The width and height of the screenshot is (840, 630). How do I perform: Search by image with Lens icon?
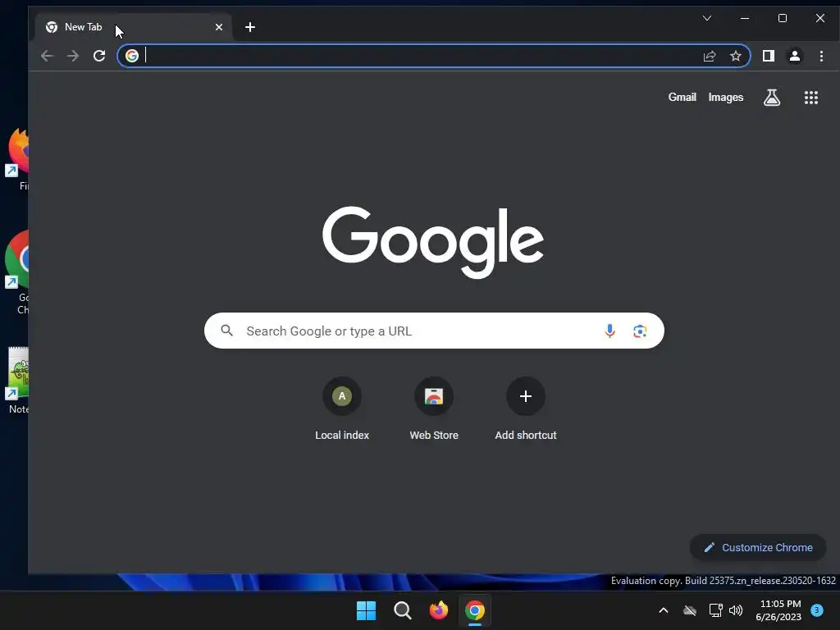pyautogui.click(x=640, y=331)
